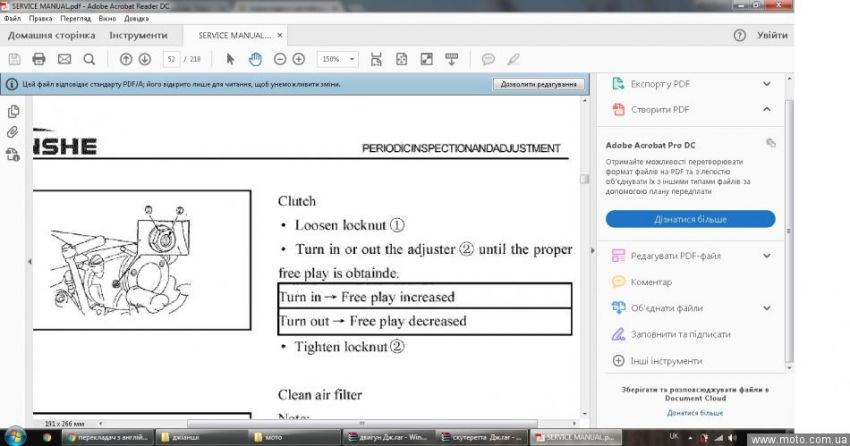Activate the Hand pan tool
Image resolution: width=850 pixels, height=446 pixels.
tap(255, 59)
